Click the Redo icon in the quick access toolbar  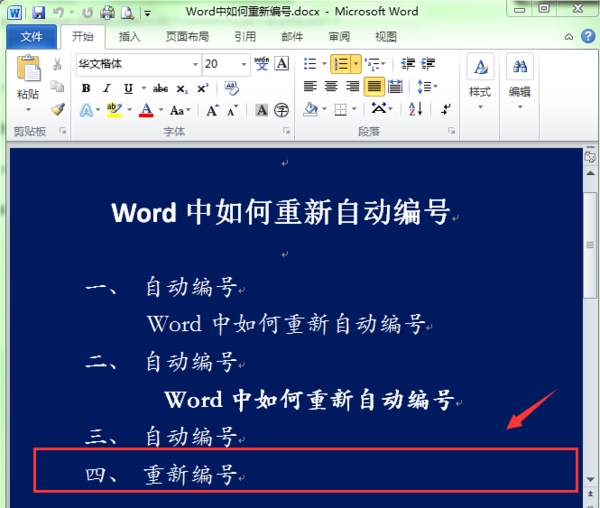pos(88,13)
